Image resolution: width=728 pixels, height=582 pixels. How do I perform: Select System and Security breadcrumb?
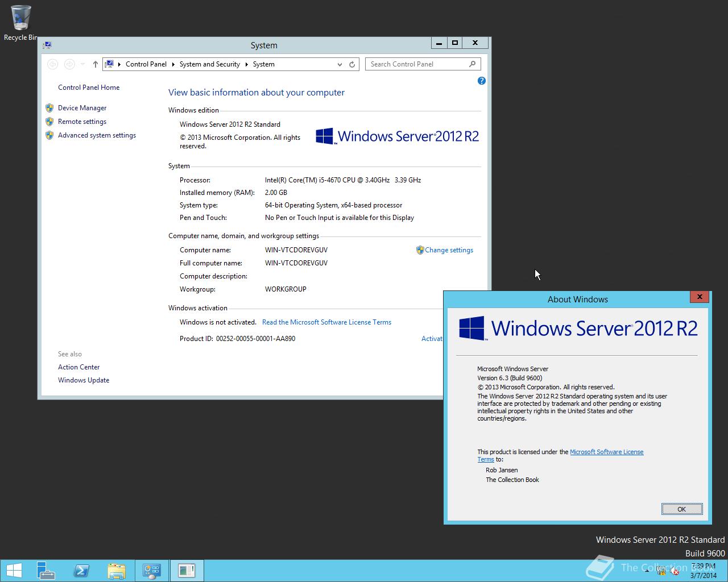point(210,64)
